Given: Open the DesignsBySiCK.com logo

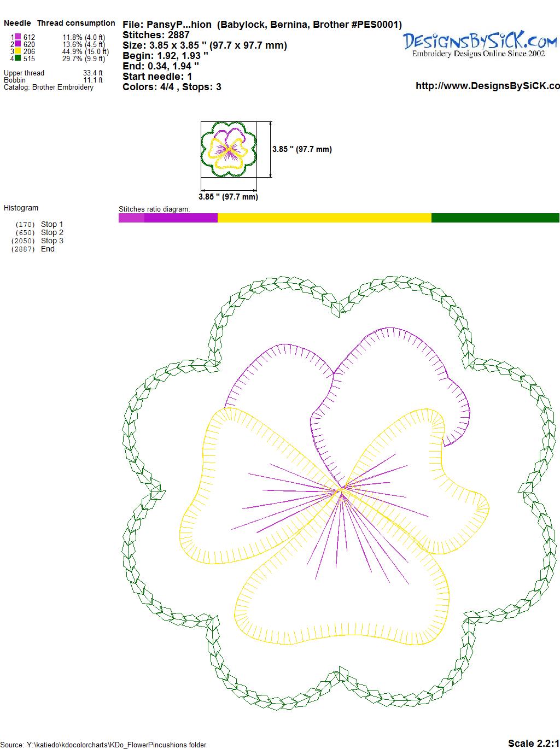Looking at the screenshot, I should click(480, 44).
